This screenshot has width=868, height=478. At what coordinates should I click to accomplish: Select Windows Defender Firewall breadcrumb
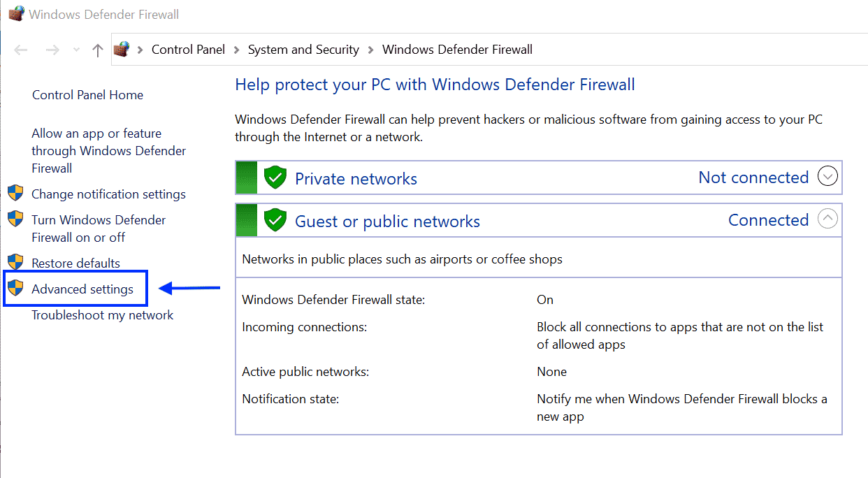click(x=457, y=50)
